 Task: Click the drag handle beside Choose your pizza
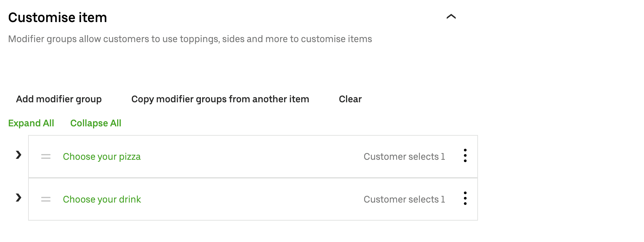(x=46, y=156)
